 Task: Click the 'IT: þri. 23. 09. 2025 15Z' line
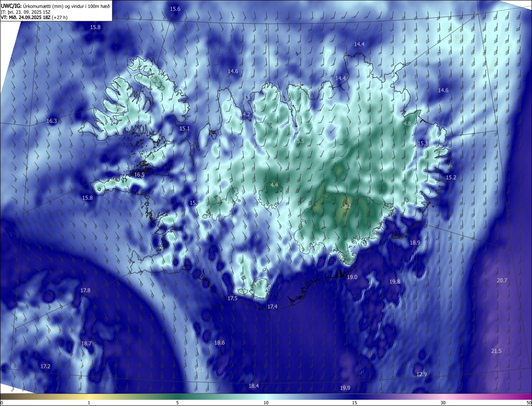tap(26, 12)
